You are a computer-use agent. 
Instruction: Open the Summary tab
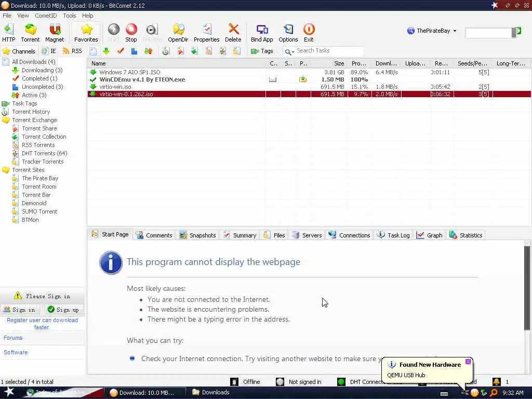[x=240, y=235]
